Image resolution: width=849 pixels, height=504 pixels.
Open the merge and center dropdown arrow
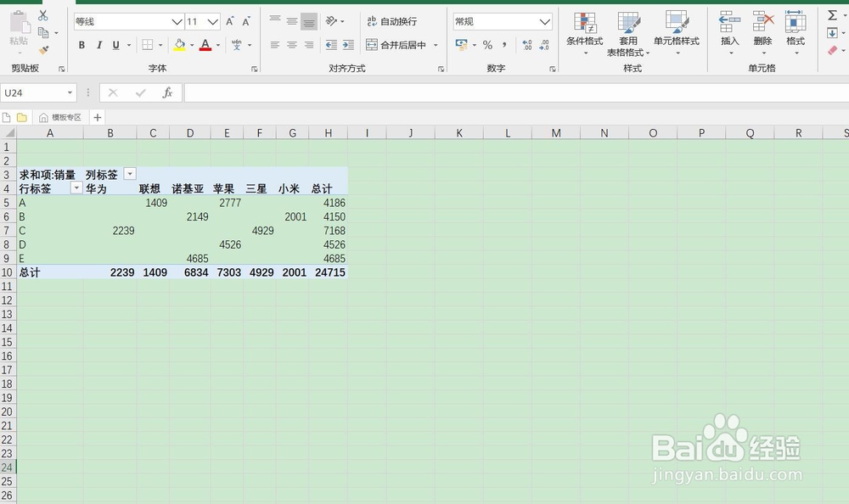tap(436, 45)
